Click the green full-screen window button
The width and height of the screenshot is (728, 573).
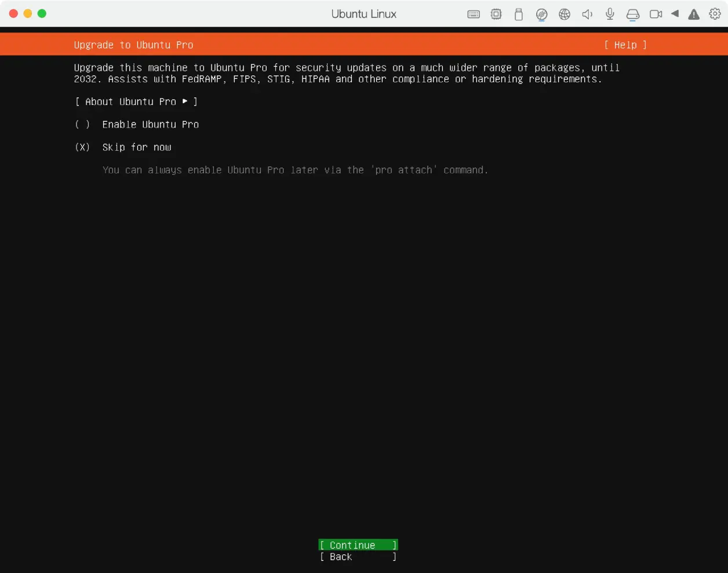(42, 13)
